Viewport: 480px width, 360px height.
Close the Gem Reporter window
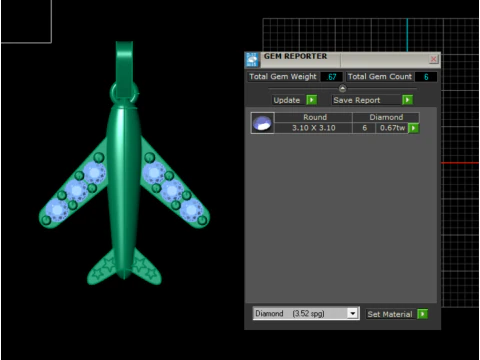pyautogui.click(x=433, y=59)
